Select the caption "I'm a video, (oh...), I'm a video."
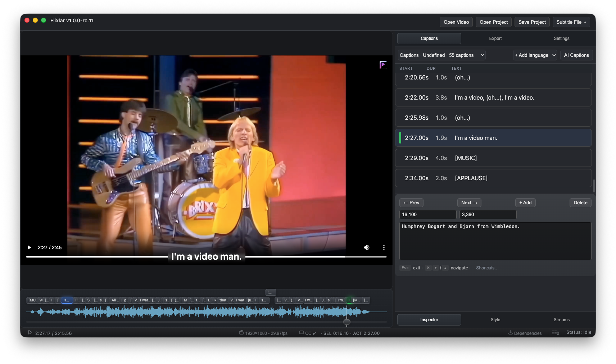616x364 pixels. (493, 97)
